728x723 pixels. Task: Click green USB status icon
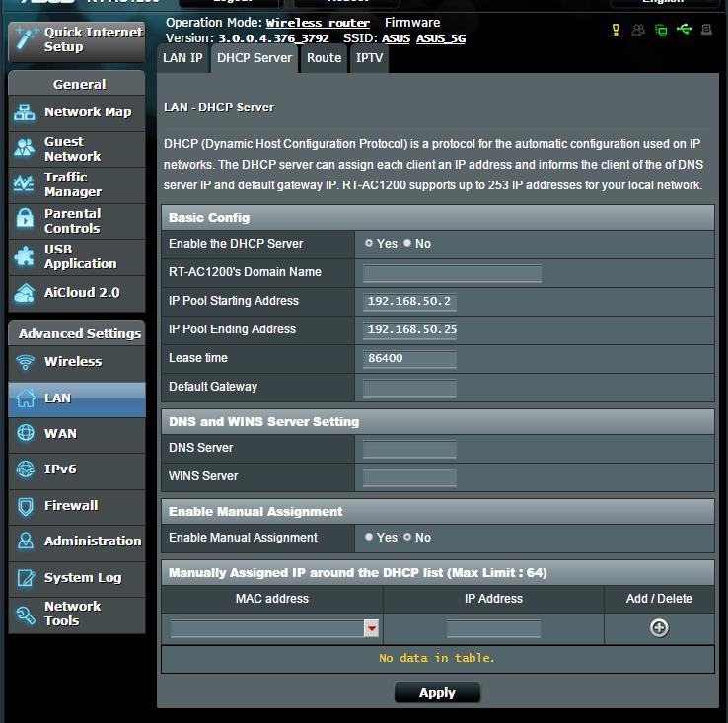pos(684,30)
